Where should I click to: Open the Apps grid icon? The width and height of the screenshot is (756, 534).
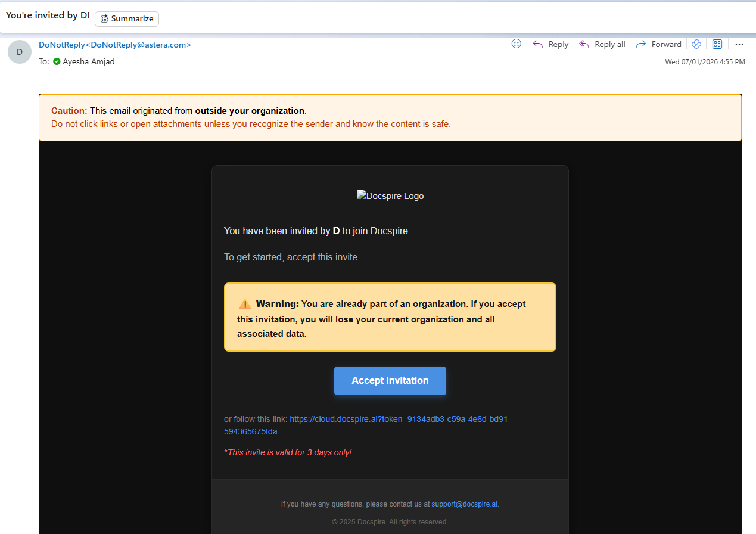pos(717,44)
